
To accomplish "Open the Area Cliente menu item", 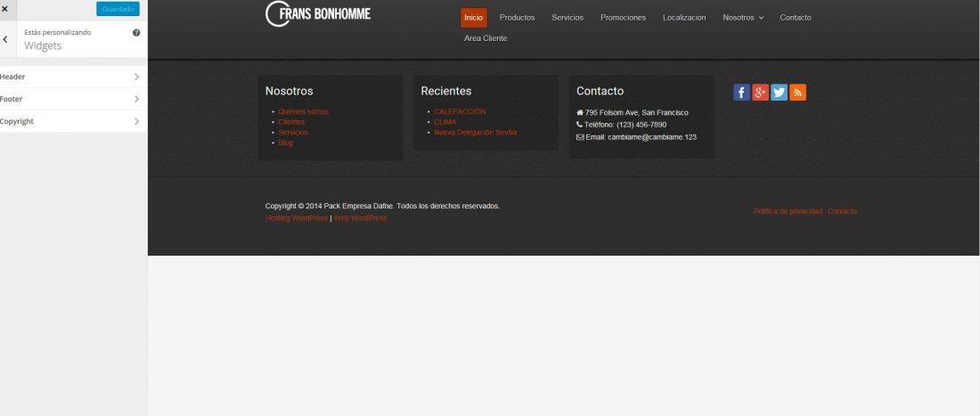I will [x=486, y=38].
